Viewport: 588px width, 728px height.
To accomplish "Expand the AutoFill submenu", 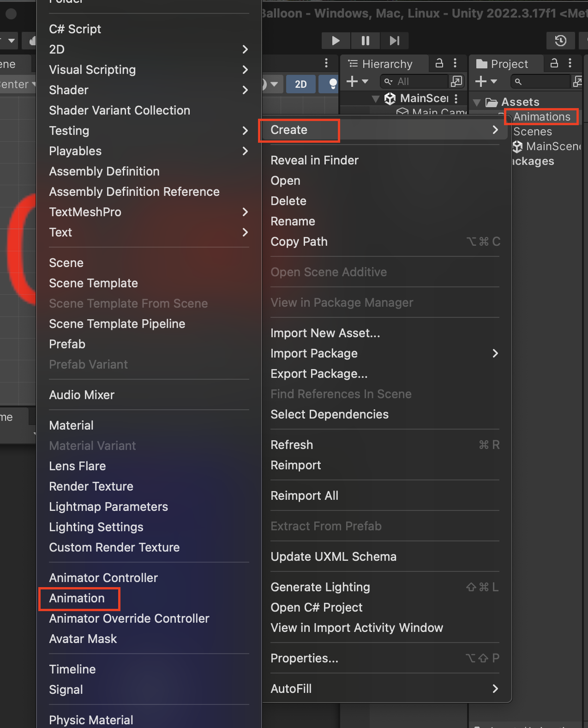I will (x=385, y=689).
